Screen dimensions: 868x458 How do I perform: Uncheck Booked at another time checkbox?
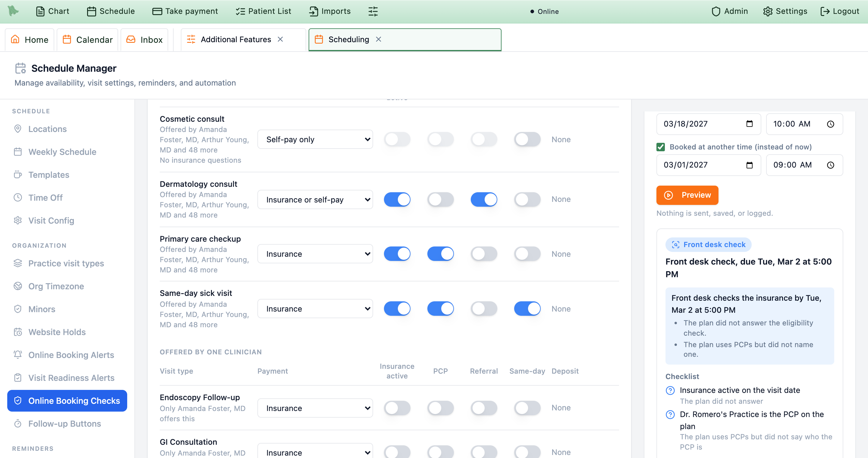(661, 147)
